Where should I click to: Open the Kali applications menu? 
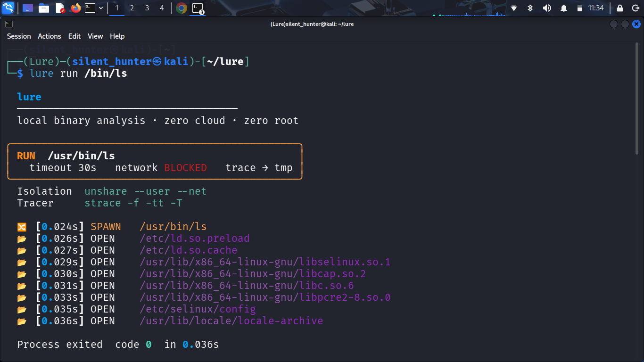pos(9,8)
